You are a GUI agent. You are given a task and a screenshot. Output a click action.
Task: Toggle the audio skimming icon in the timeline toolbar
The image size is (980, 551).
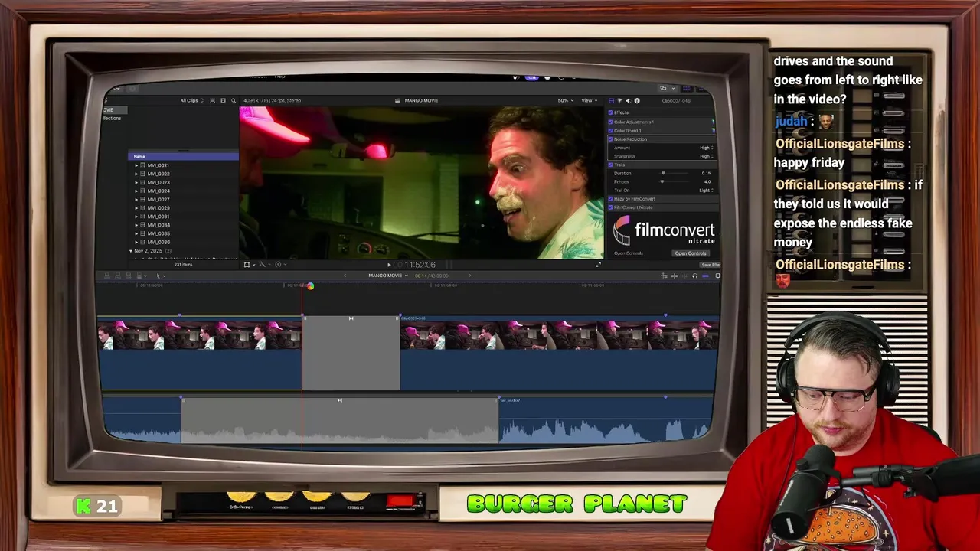pyautogui.click(x=684, y=275)
